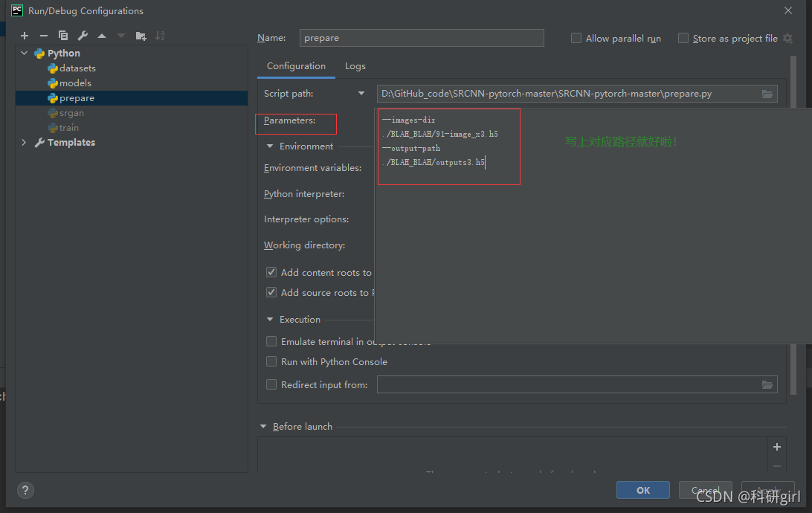Viewport: 812px width, 513px height.
Task: Click the Environment variables label
Action: (312, 168)
